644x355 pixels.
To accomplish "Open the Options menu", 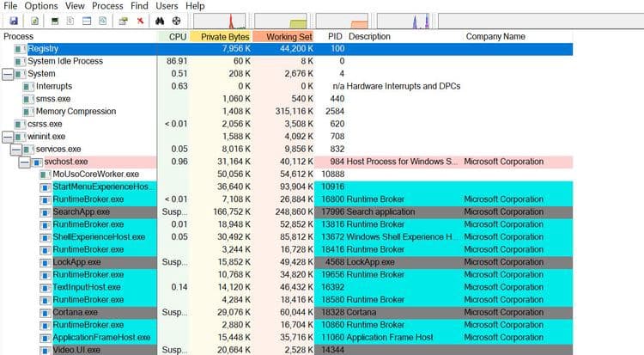I will (x=41, y=6).
